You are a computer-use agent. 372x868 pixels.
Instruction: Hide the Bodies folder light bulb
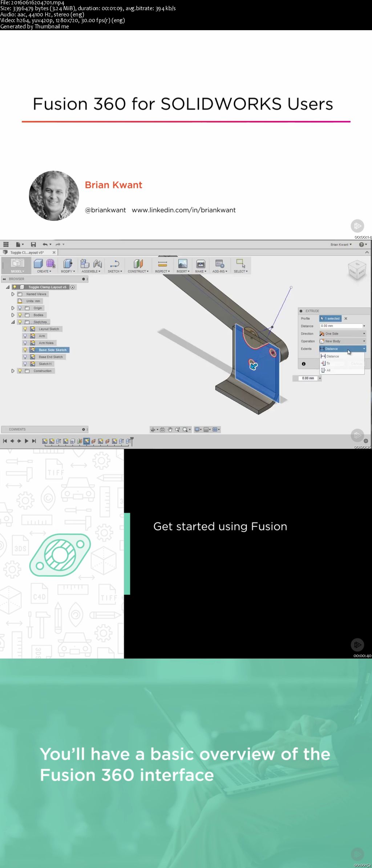pyautogui.click(x=20, y=315)
